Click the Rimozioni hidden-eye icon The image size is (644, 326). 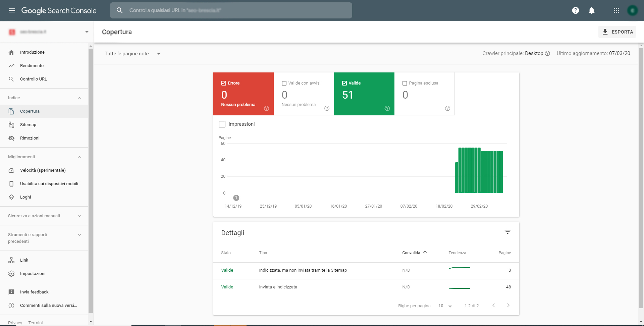[11, 138]
